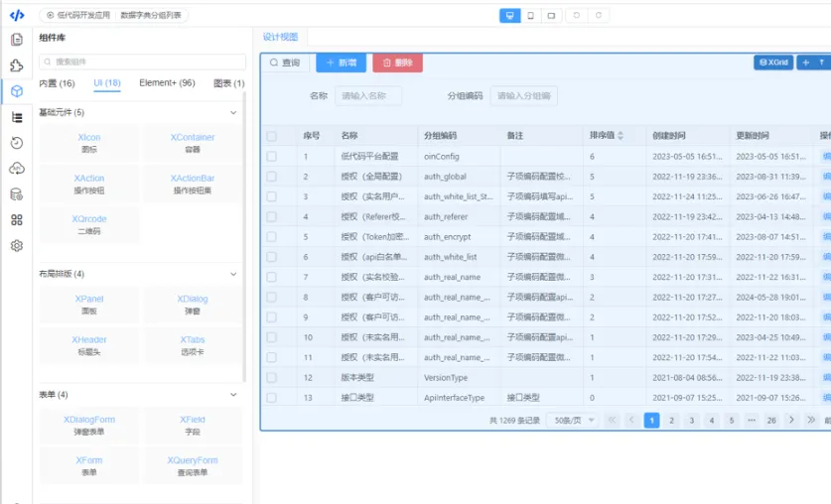Click the XGrid component button
The image size is (831, 504).
(773, 63)
